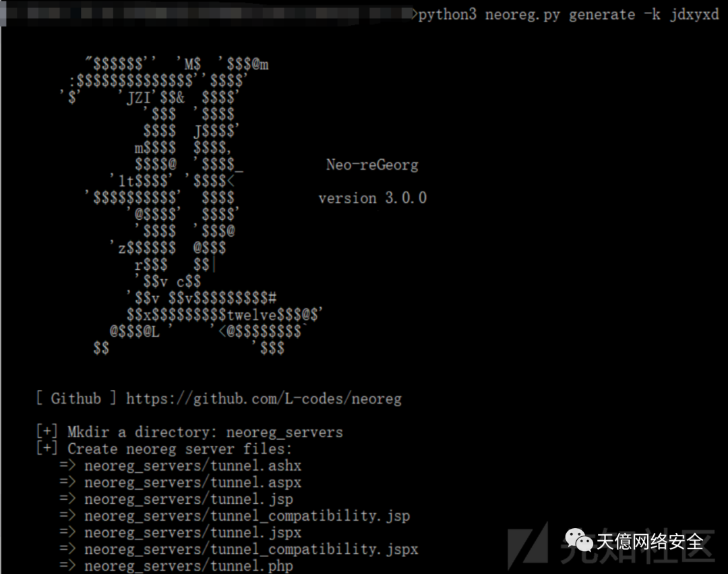Select the neoreg_servers/tunnel.aspx line
Screen dimensions: 728x574
tap(180, 482)
